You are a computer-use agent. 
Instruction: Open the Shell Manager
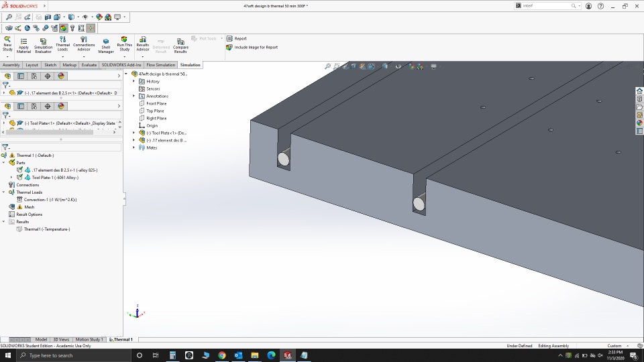coord(106,46)
